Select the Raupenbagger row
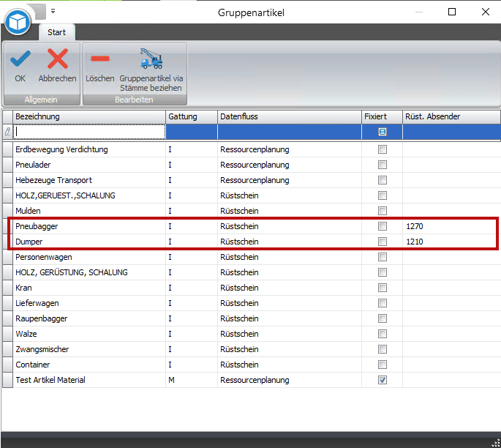This screenshot has height=448, width=501. click(x=88, y=318)
